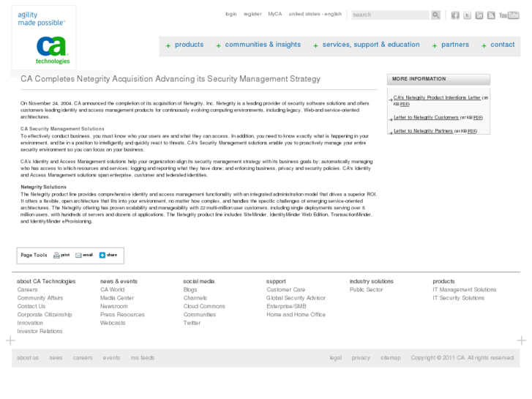
Task: Open Customer Care footer link
Action: [285, 290]
